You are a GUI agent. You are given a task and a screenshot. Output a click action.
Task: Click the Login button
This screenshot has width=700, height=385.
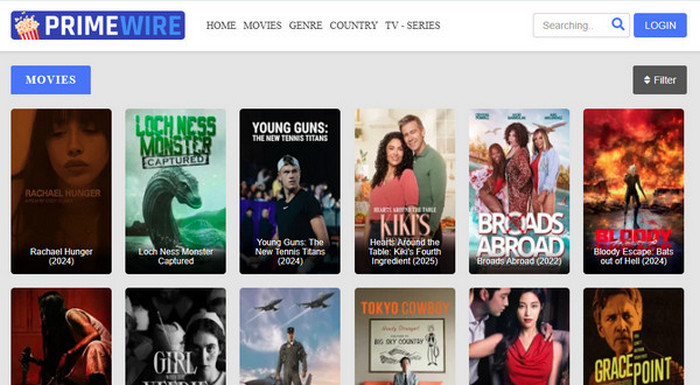click(660, 25)
